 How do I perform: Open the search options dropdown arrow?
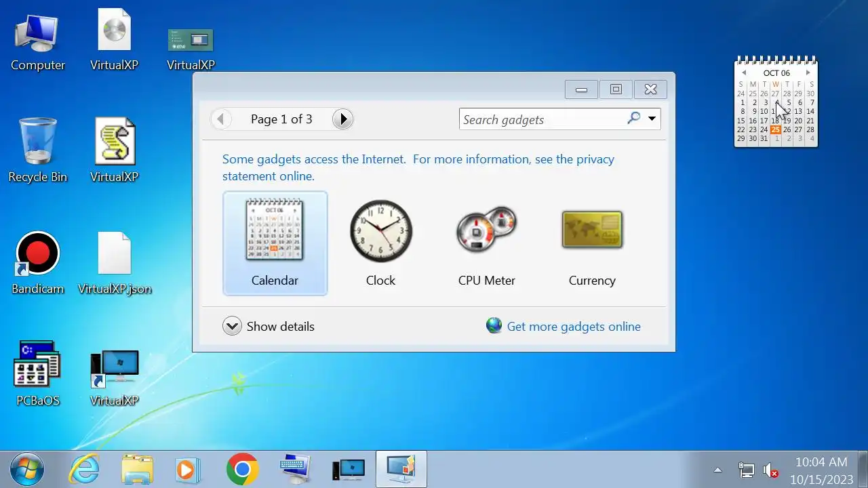coord(652,119)
